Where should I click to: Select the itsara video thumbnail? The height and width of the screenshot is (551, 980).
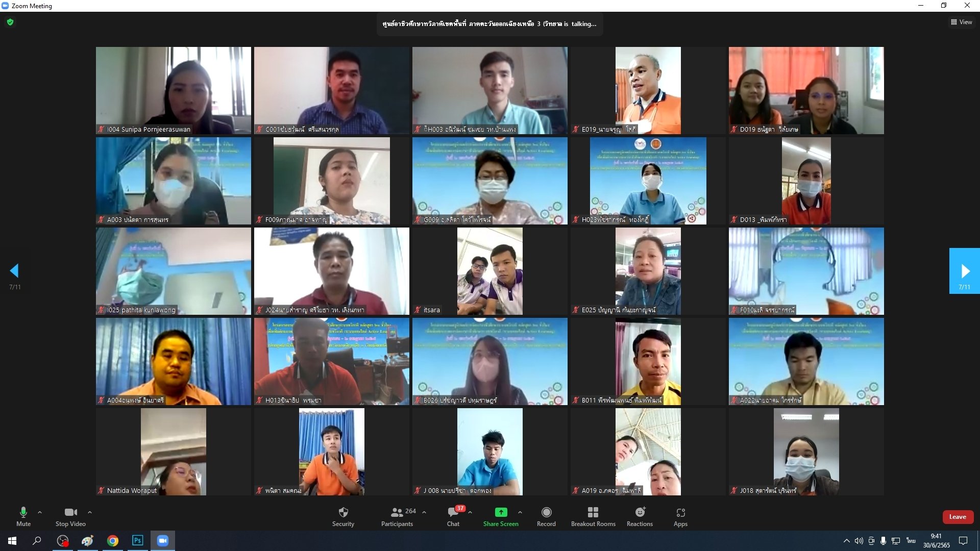[x=489, y=271]
